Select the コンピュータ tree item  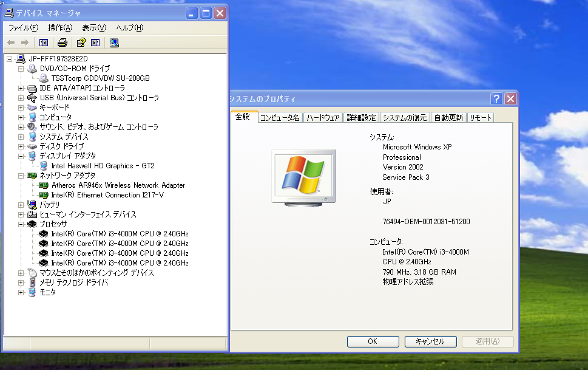point(55,117)
